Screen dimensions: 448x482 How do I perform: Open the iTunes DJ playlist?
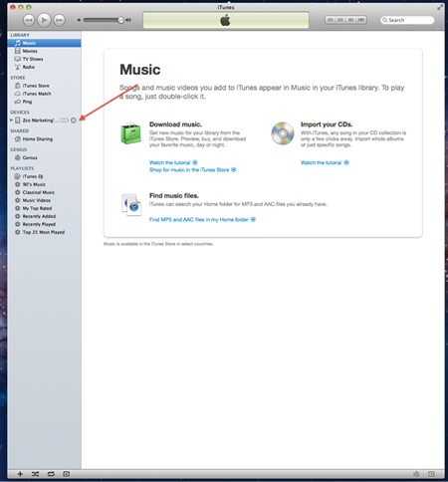[44, 176]
